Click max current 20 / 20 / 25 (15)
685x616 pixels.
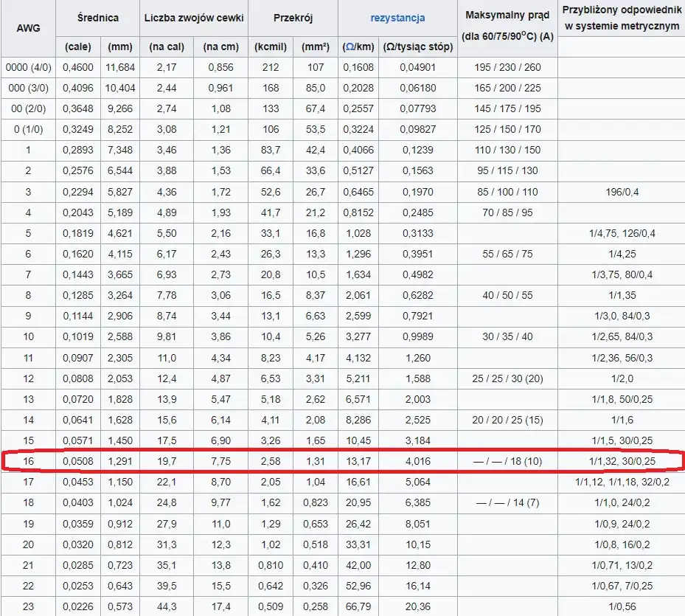(507, 420)
